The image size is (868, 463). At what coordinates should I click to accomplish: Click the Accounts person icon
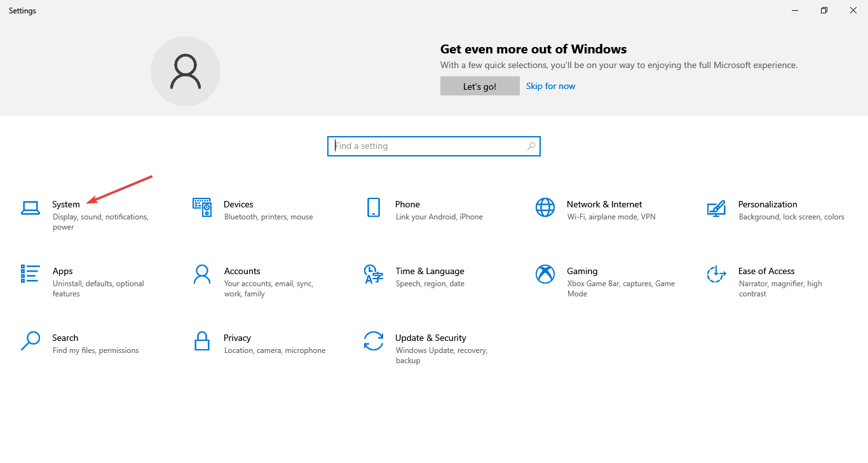pyautogui.click(x=202, y=274)
